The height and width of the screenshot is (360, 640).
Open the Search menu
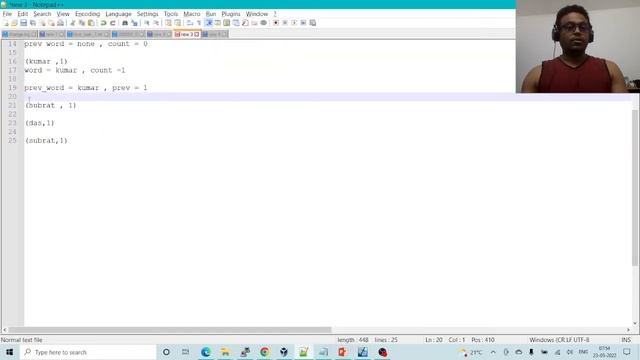click(42, 14)
